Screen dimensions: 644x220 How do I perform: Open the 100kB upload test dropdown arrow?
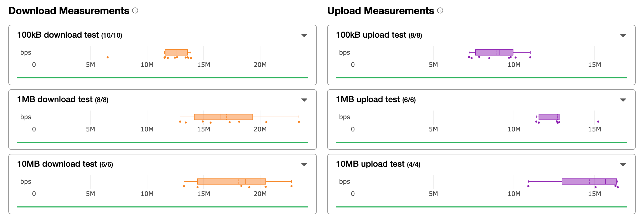(x=623, y=35)
